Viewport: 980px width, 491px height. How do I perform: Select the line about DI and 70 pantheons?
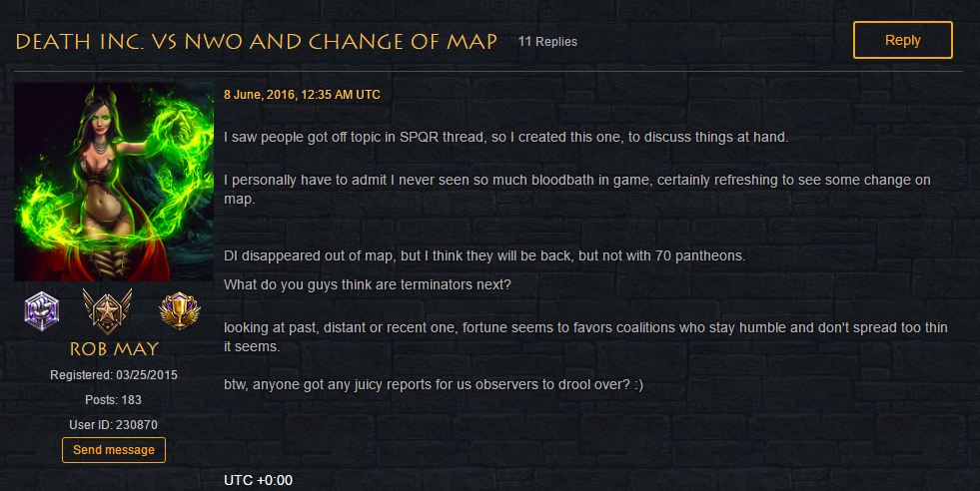coord(485,256)
